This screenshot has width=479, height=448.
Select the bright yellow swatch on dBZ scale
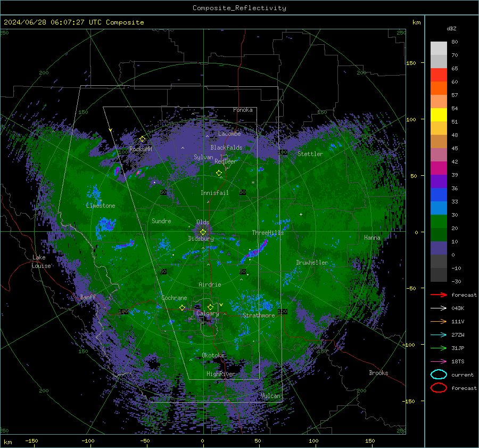[x=439, y=115]
